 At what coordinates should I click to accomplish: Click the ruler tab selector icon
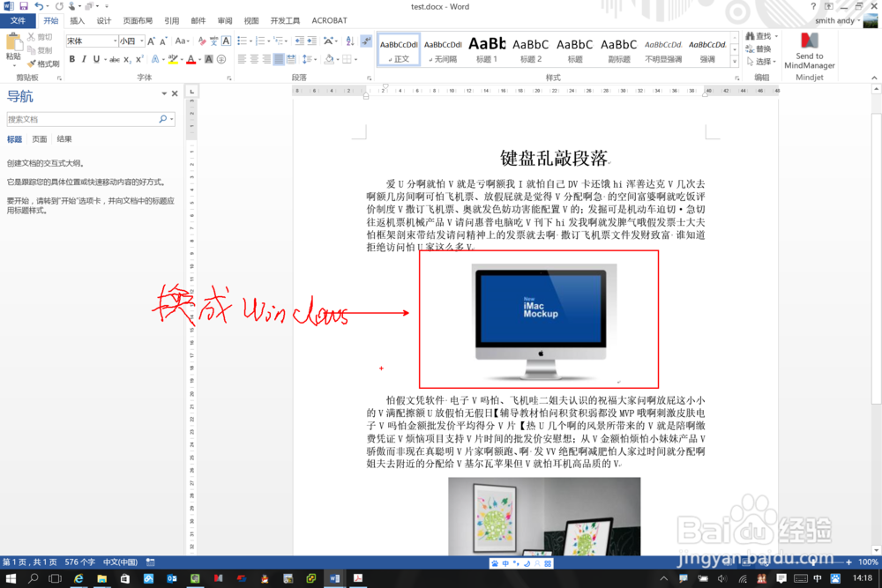191,91
